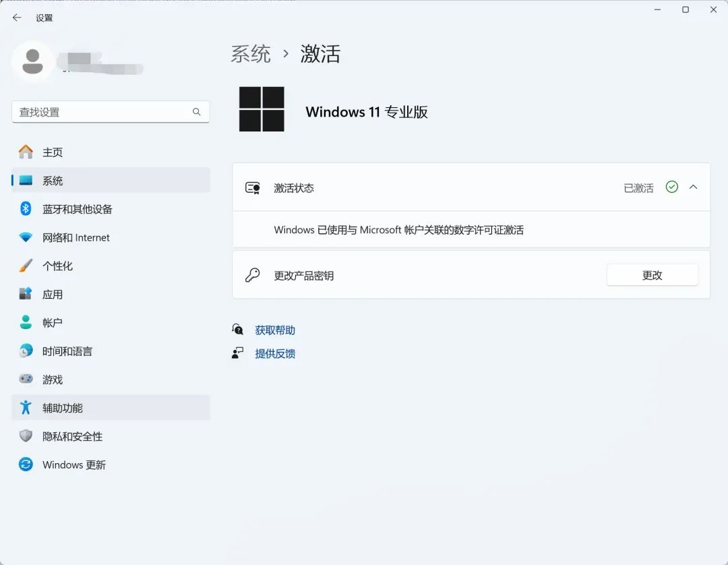Open the 获取帮助 link
Image resolution: width=728 pixels, height=565 pixels.
click(275, 330)
